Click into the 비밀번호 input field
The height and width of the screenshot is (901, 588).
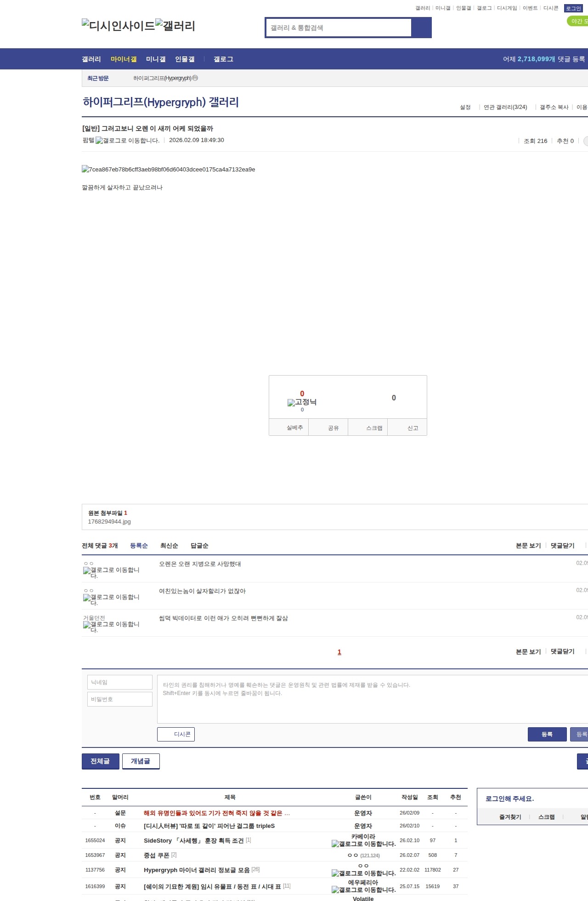click(x=120, y=699)
